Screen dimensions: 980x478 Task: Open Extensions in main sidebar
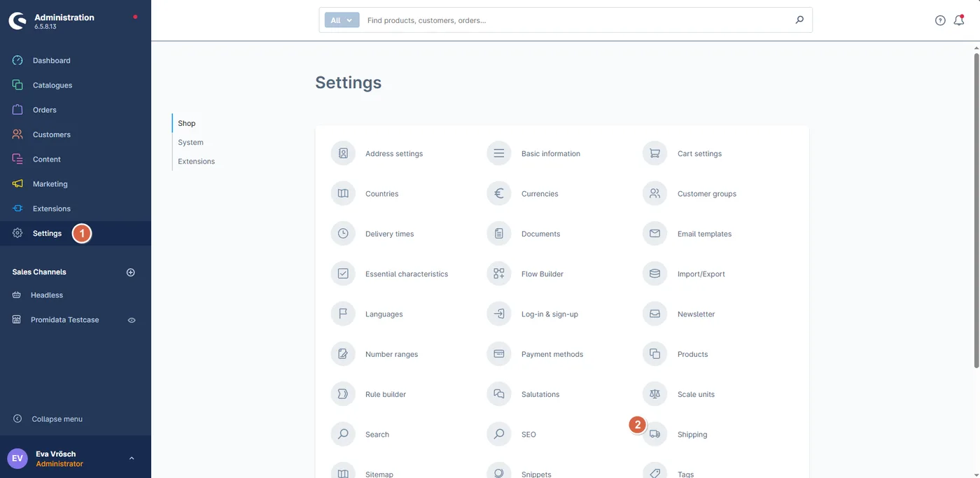(x=76, y=209)
